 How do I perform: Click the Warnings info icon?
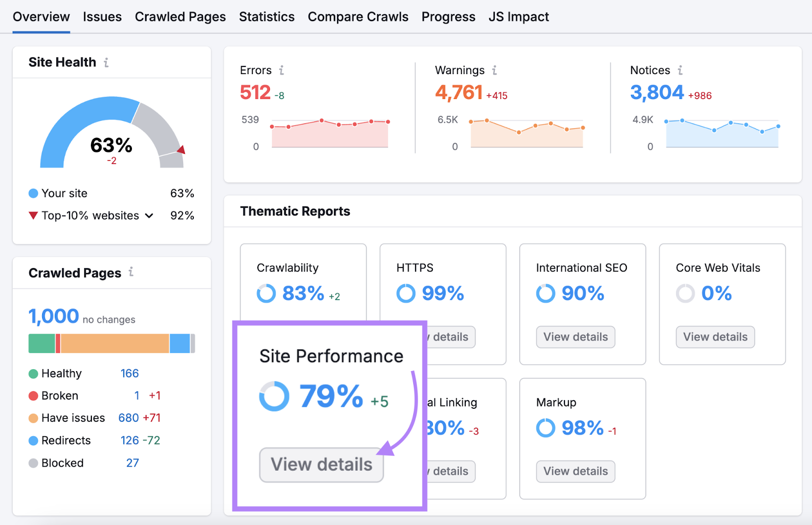point(495,71)
